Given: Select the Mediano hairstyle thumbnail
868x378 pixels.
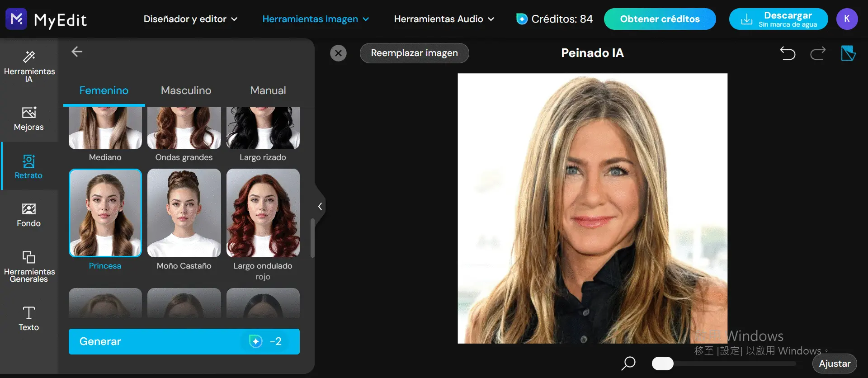Looking at the screenshot, I should tap(105, 128).
